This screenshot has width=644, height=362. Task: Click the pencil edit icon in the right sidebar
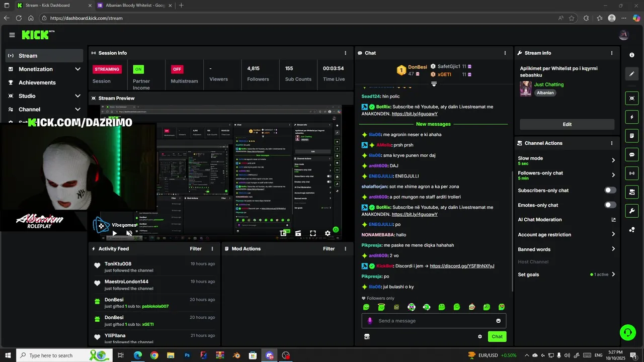click(632, 74)
